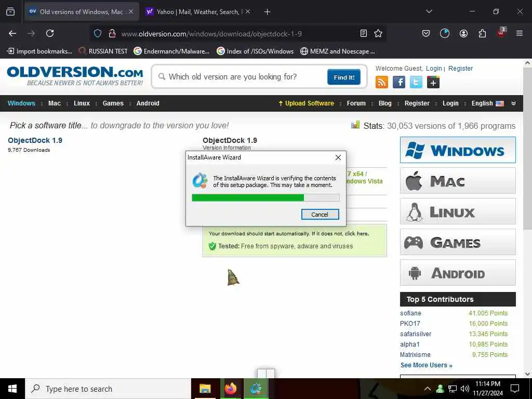The image size is (532, 399).
Task: Click the Register link near Welcome Guest
Action: click(460, 68)
